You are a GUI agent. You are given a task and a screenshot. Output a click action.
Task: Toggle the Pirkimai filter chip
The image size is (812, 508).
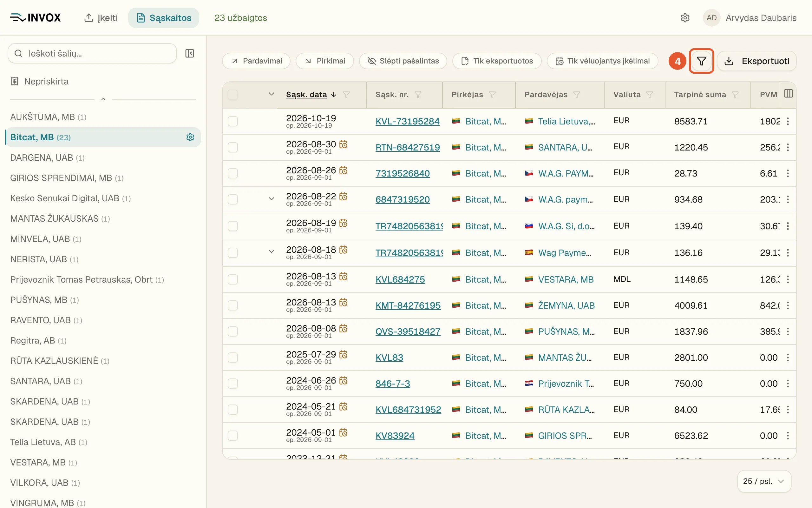pos(325,61)
